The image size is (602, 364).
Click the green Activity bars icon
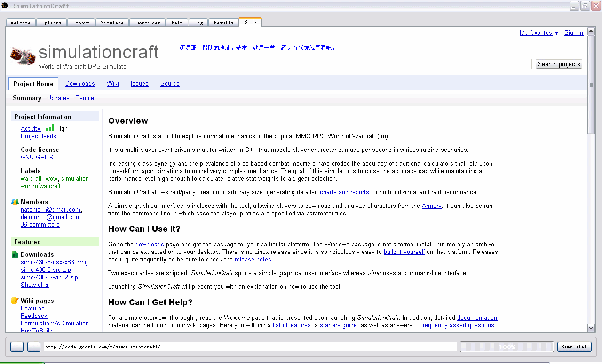[50, 127]
